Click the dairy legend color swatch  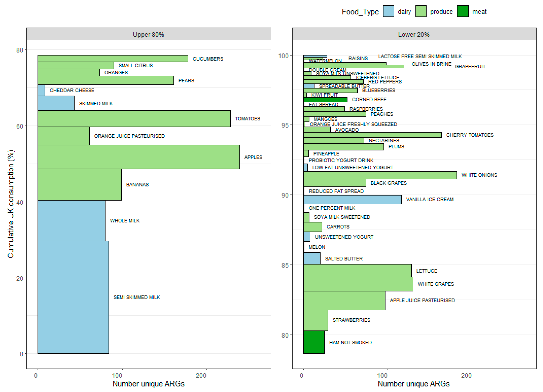pos(388,11)
